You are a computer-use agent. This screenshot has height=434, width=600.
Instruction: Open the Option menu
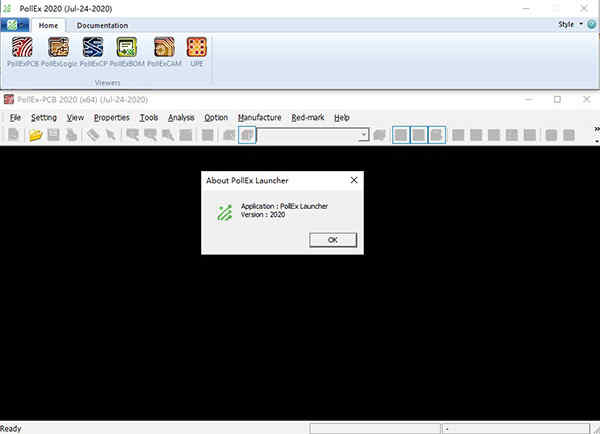tap(216, 117)
